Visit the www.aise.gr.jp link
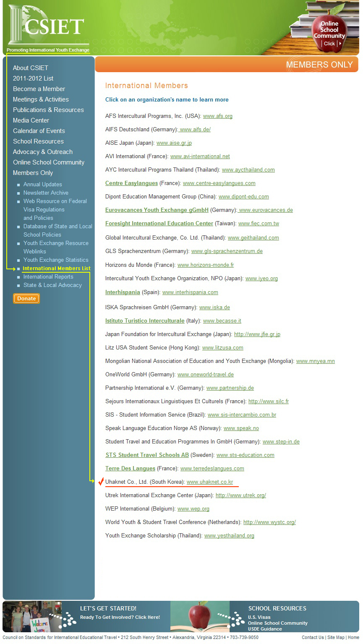Viewport: 363px width, 644px height. 174,143
